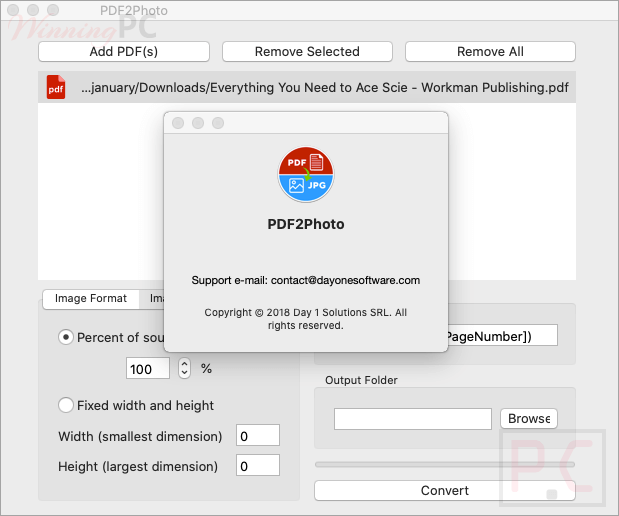Minimize the About dialog window
Screen dimensions: 619x516
coord(198,123)
